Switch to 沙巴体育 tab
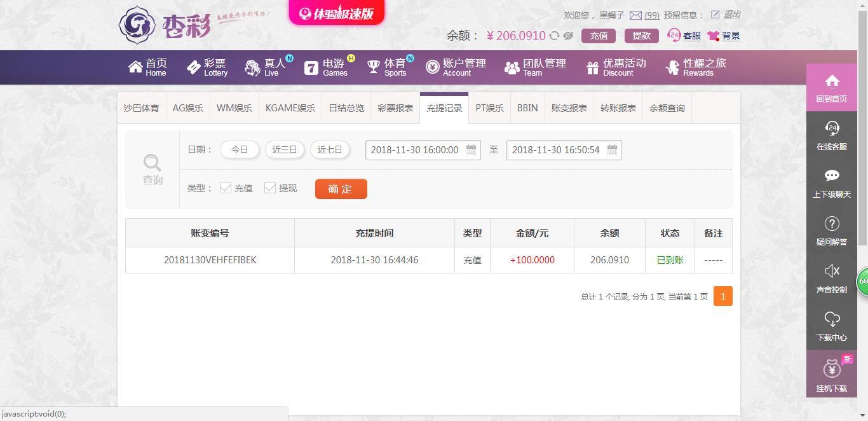Viewport: 868px width, 421px height. [x=141, y=108]
